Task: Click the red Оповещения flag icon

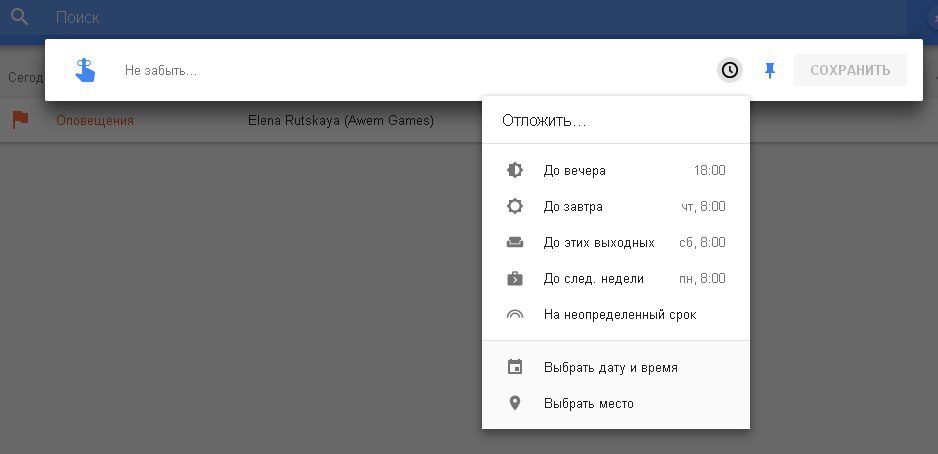Action: click(20, 120)
